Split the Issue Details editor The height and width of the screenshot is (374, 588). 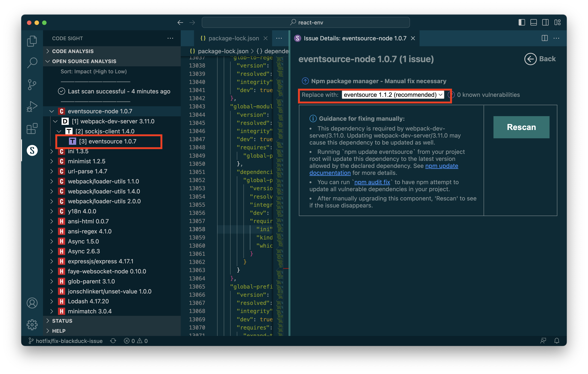tap(545, 38)
